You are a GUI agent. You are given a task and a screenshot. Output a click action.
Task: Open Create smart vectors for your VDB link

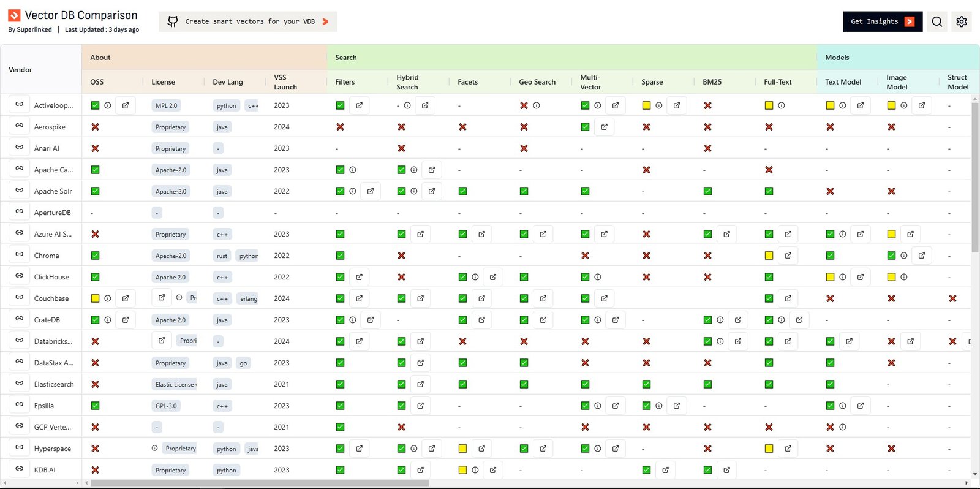coord(248,21)
